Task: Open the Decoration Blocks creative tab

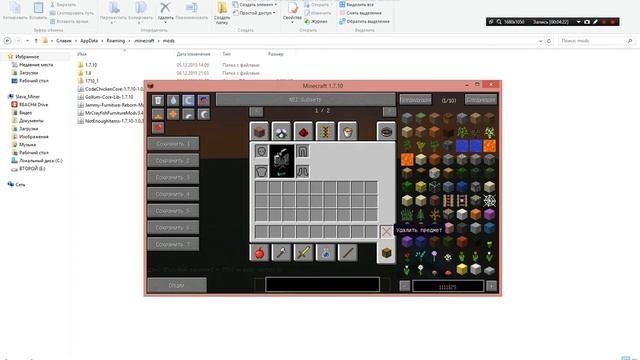Action: coord(281,131)
